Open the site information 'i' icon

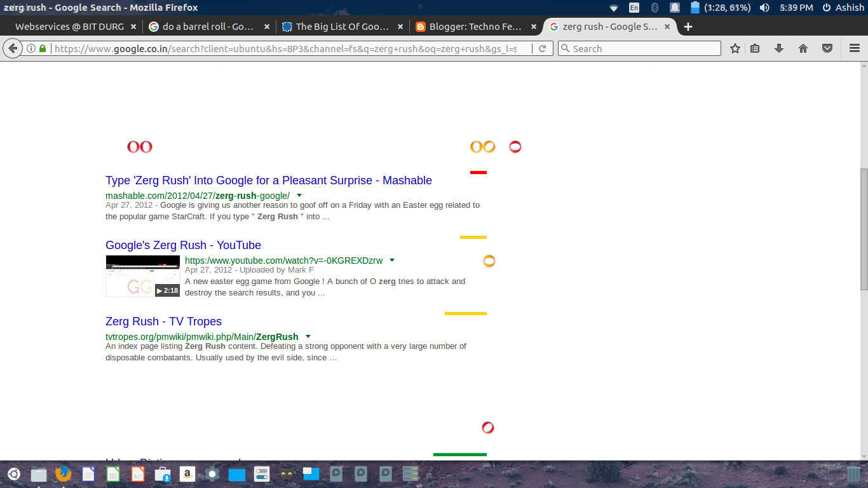[31, 48]
